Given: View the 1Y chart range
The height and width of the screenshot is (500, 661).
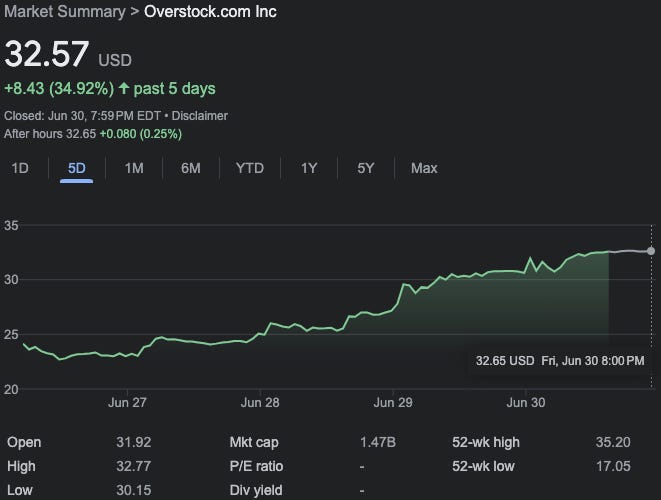Looking at the screenshot, I should 309,168.
